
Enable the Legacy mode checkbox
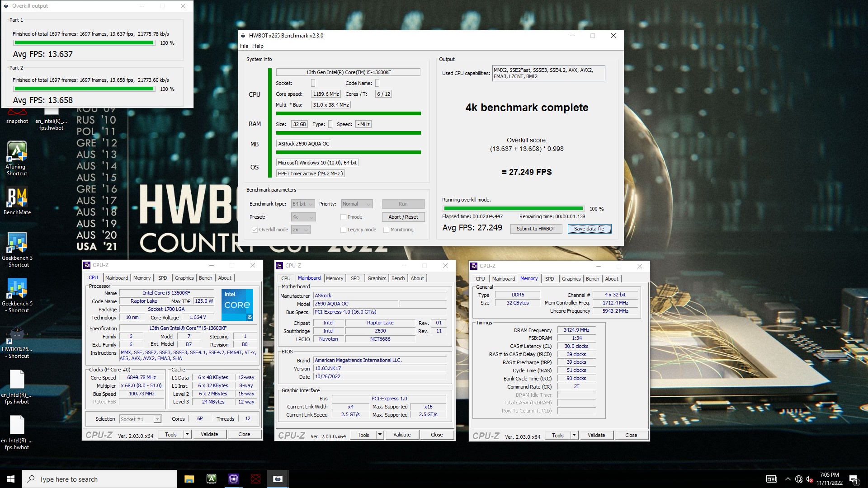pos(343,230)
